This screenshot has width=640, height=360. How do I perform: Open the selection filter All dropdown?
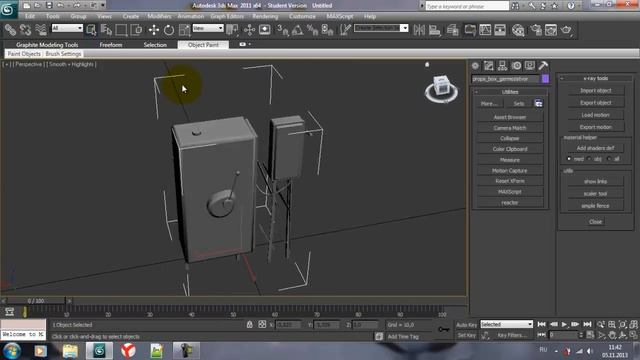click(x=67, y=28)
